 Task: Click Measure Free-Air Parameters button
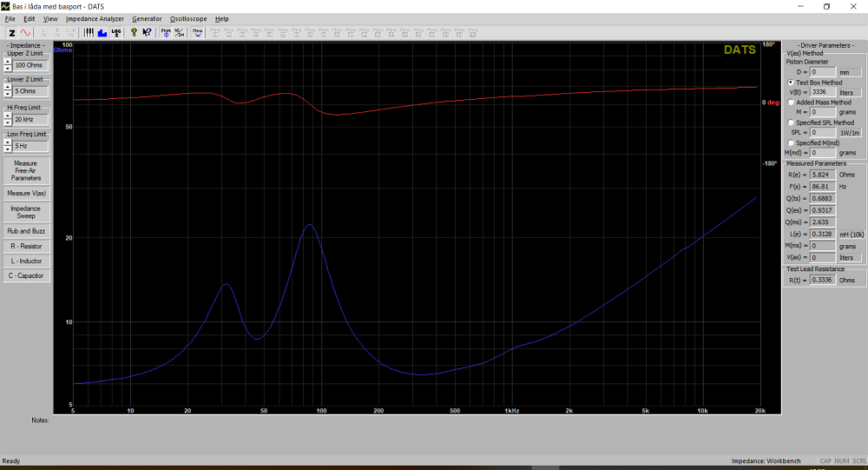(x=26, y=170)
